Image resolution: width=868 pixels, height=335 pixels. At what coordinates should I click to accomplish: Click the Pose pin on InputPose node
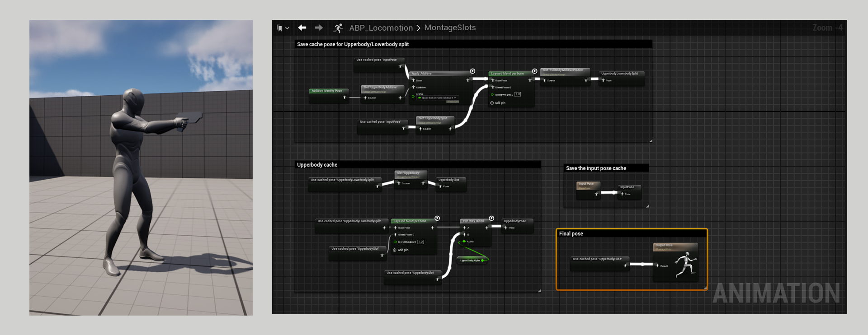tap(622, 194)
